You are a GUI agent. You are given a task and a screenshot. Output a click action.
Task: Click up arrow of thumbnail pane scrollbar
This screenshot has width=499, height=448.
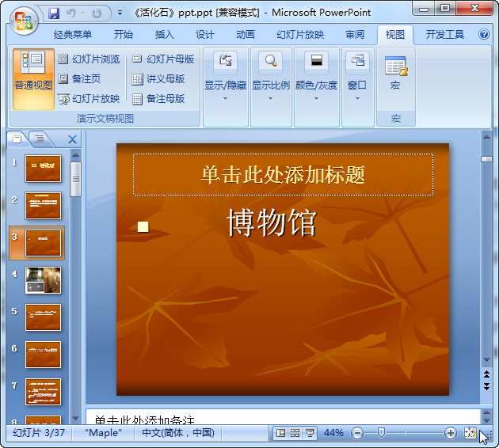pyautogui.click(x=75, y=155)
